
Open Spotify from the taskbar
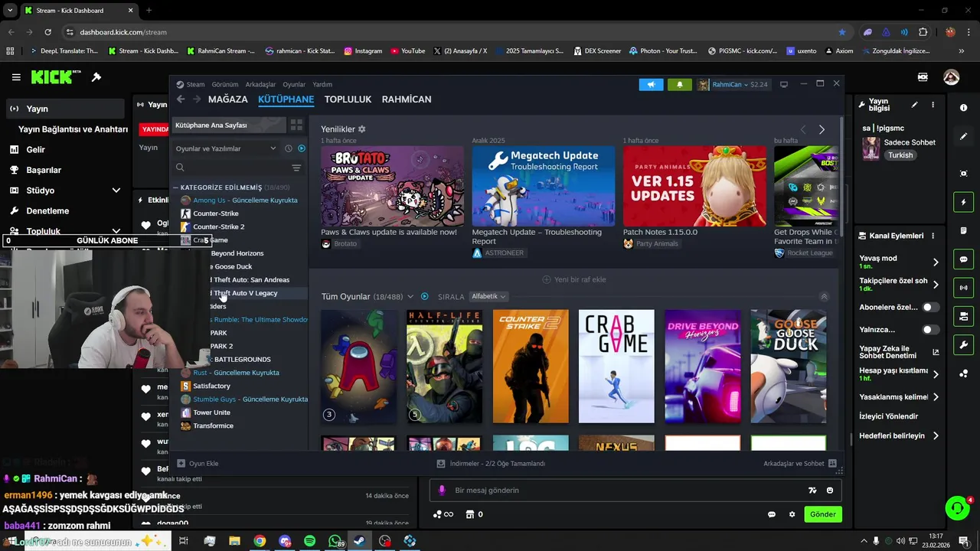pyautogui.click(x=309, y=541)
